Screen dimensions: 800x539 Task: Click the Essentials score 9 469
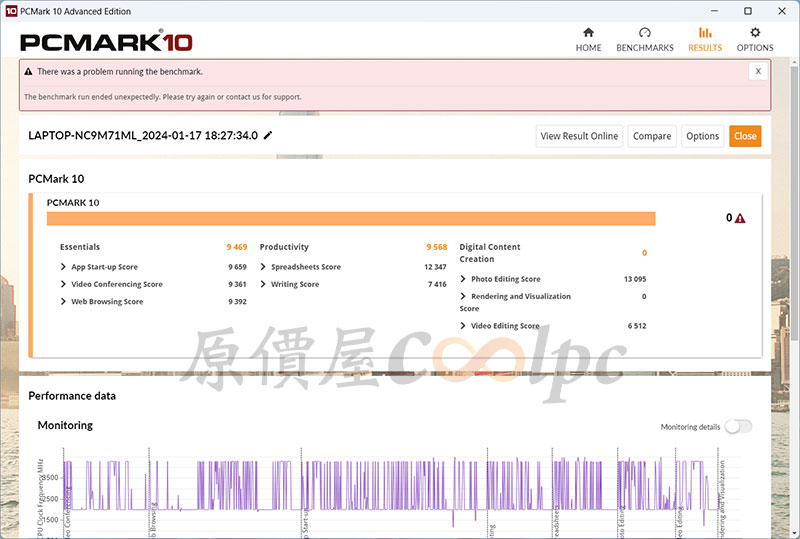tap(237, 247)
